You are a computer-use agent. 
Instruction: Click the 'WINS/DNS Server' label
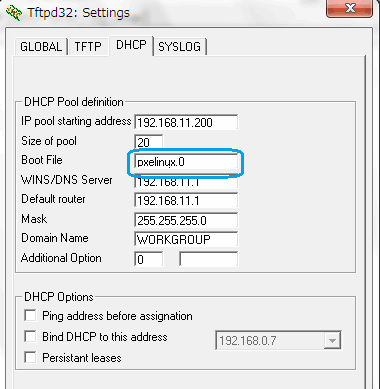[x=67, y=180]
